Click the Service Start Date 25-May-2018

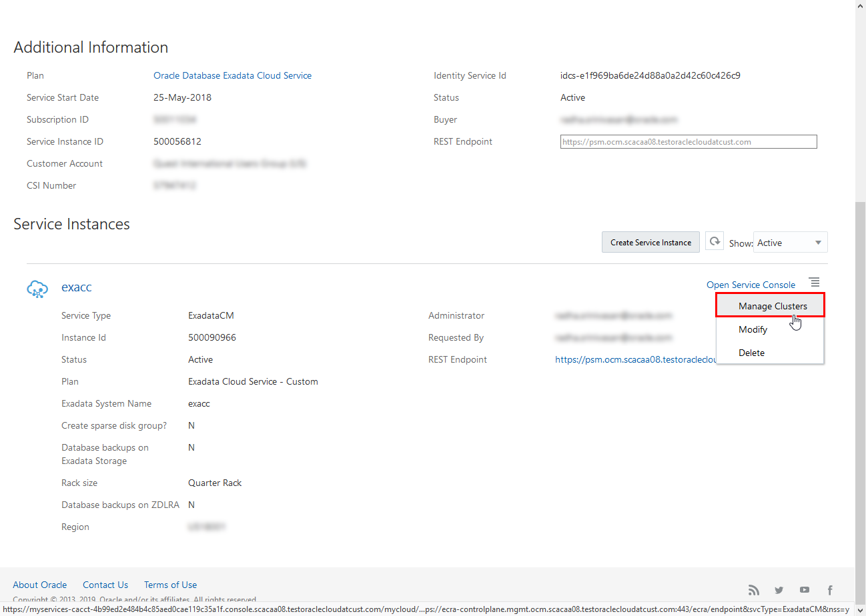coord(182,97)
